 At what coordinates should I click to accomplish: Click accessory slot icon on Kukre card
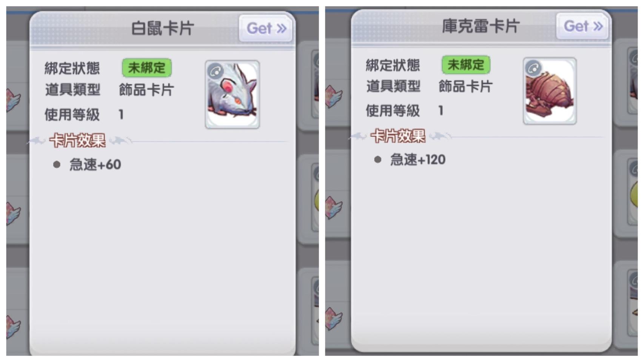tap(533, 68)
